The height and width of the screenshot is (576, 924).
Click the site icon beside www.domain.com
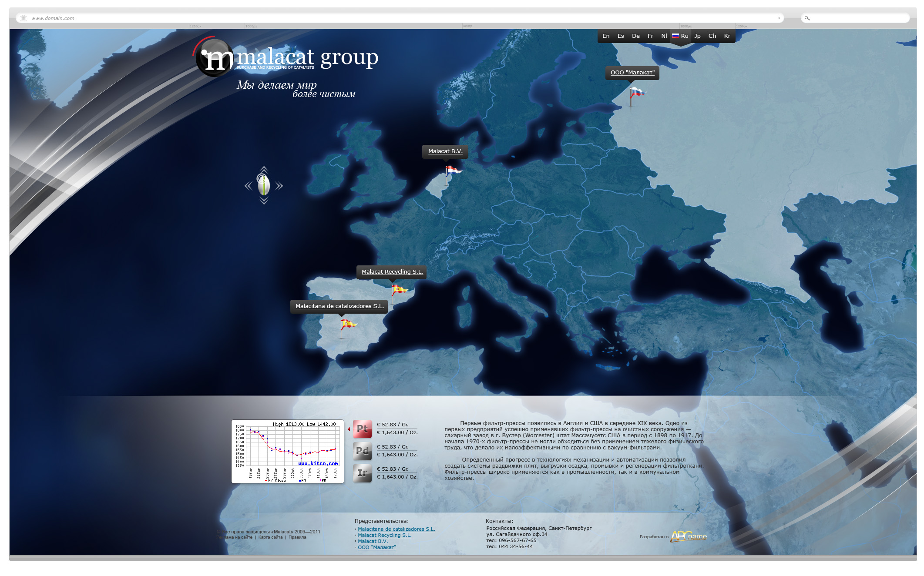24,18
